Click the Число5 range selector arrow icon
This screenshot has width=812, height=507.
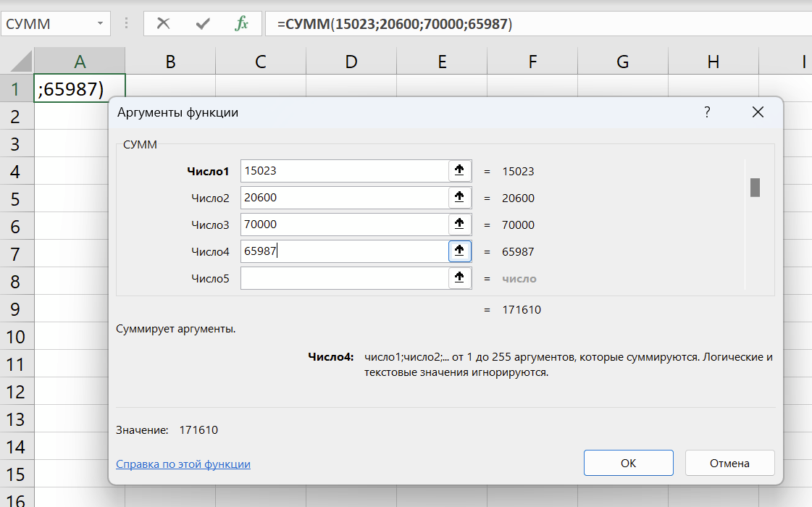[459, 278]
